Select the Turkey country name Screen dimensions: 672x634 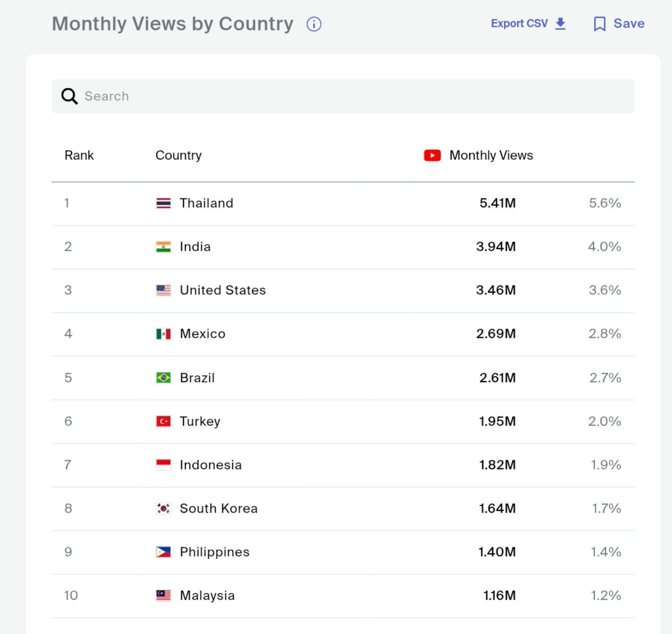coord(200,421)
